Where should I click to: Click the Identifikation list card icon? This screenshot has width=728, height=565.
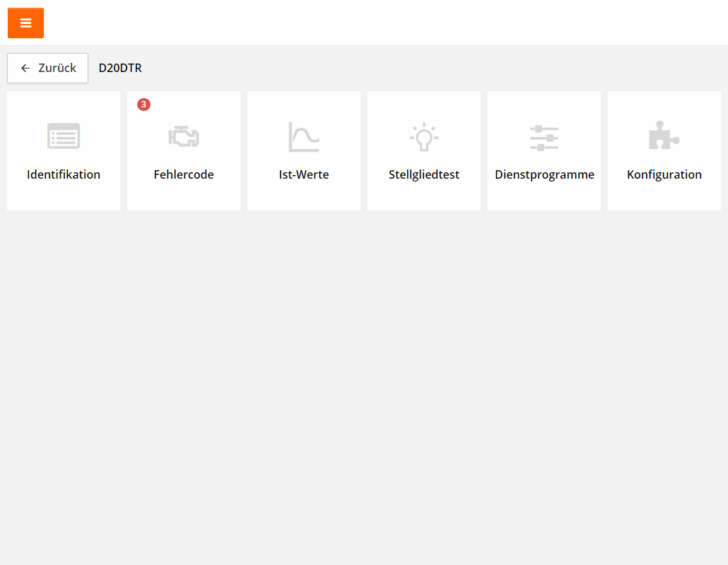pos(64,136)
